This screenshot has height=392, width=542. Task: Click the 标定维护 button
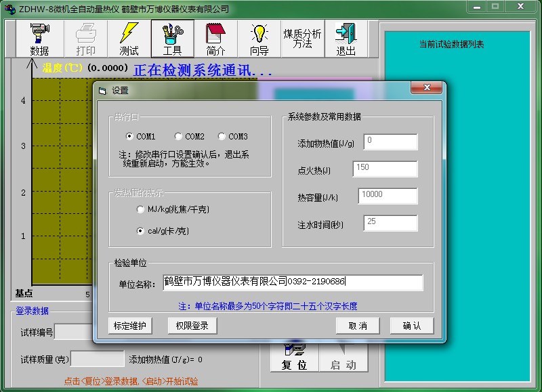pos(130,326)
